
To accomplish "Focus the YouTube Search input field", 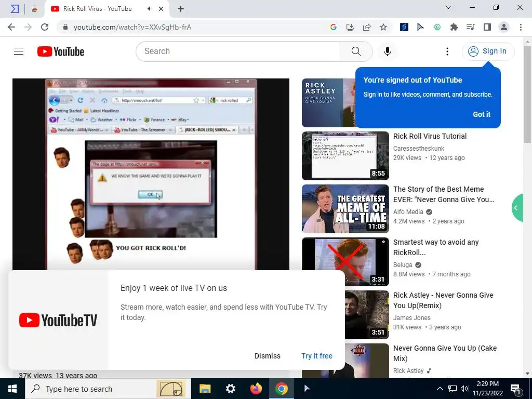I will coord(238,51).
